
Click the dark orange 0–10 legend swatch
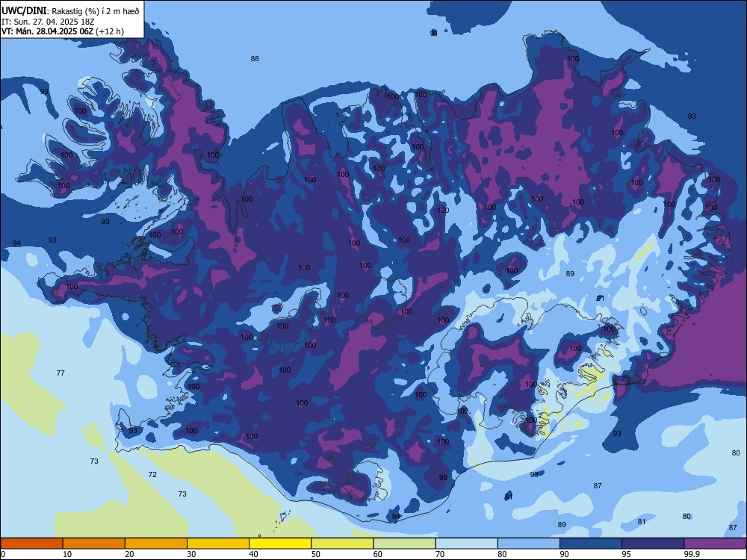point(31,544)
